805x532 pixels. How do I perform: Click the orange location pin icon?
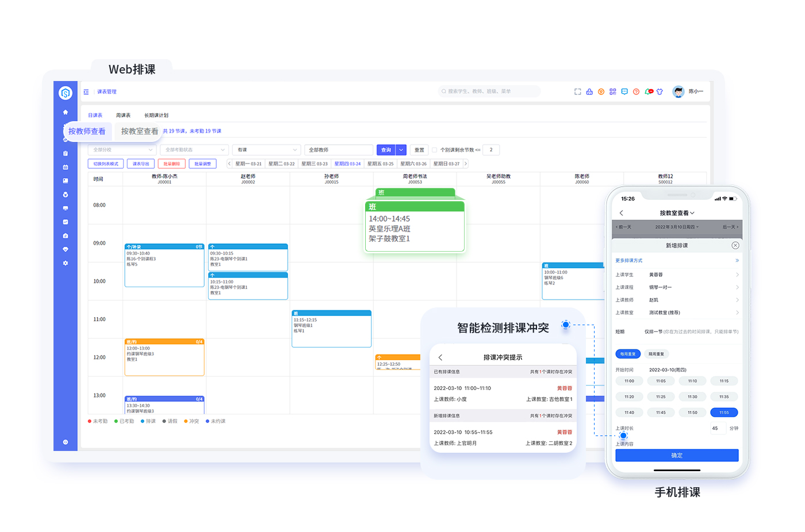click(x=601, y=91)
